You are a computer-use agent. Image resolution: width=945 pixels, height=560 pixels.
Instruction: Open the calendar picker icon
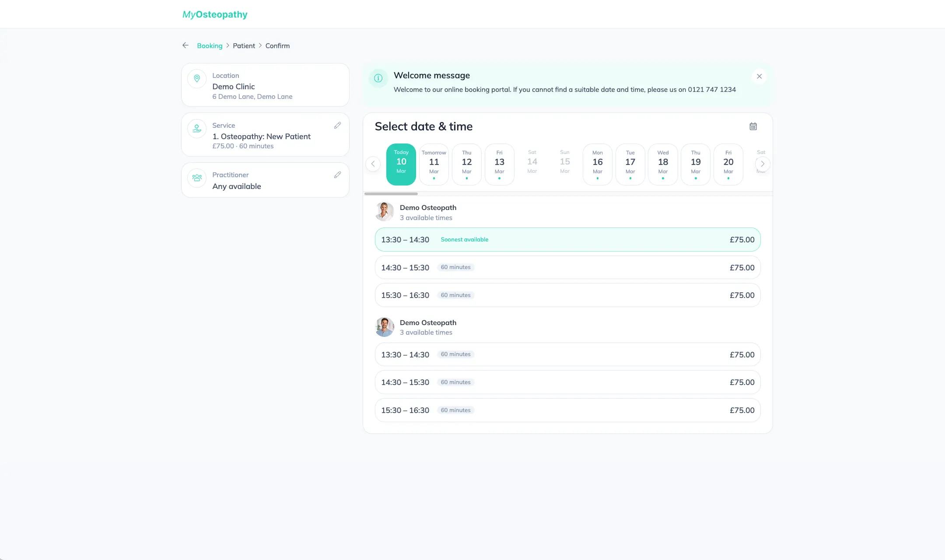click(753, 126)
